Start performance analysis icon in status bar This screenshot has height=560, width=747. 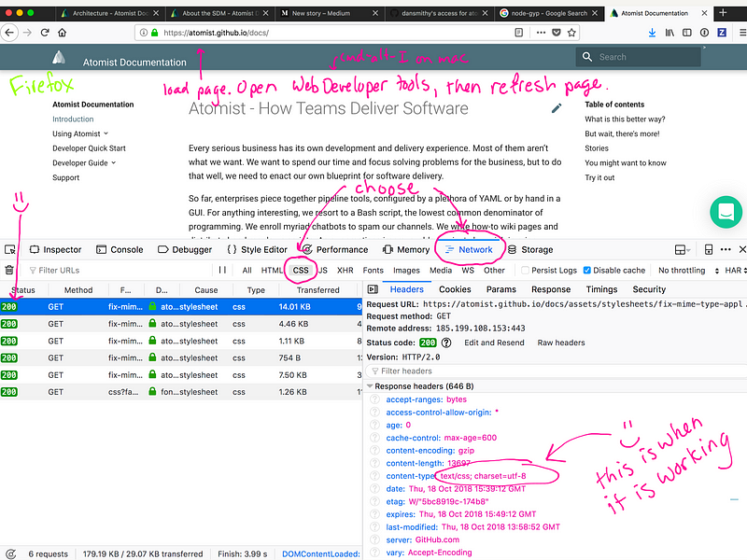[x=10, y=553]
